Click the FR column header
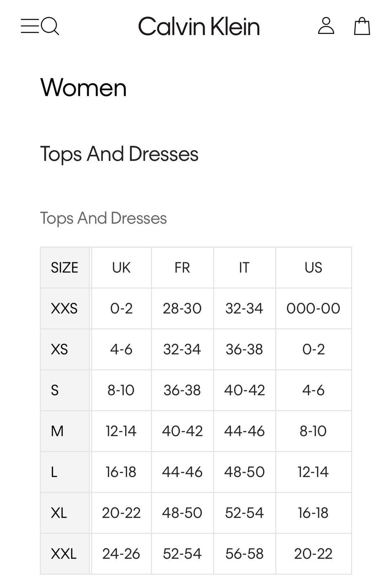 coord(182,267)
